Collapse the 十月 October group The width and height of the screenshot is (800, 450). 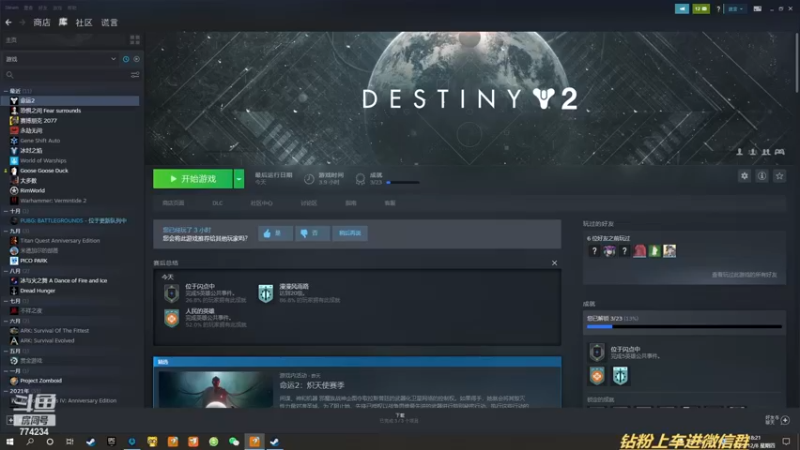[x=6, y=211]
